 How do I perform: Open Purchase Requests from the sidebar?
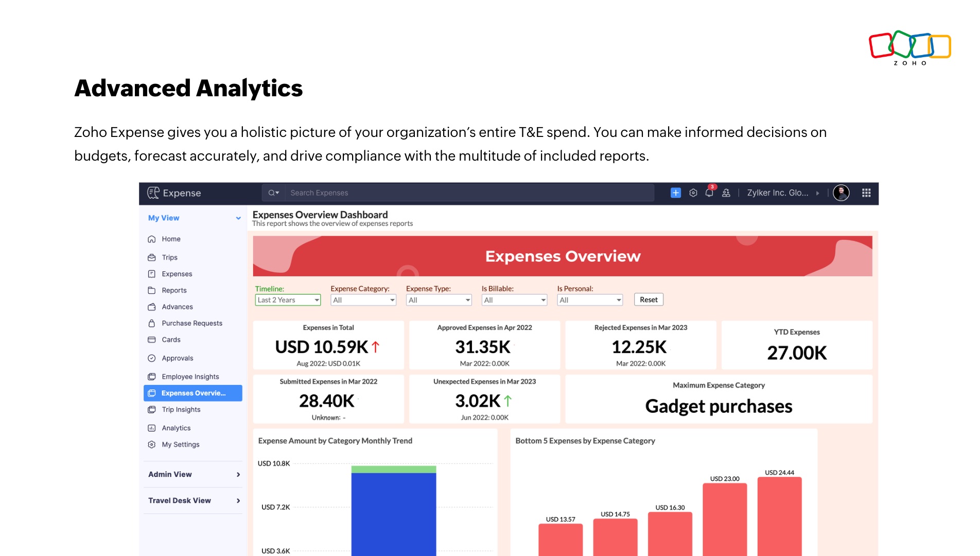click(x=191, y=323)
